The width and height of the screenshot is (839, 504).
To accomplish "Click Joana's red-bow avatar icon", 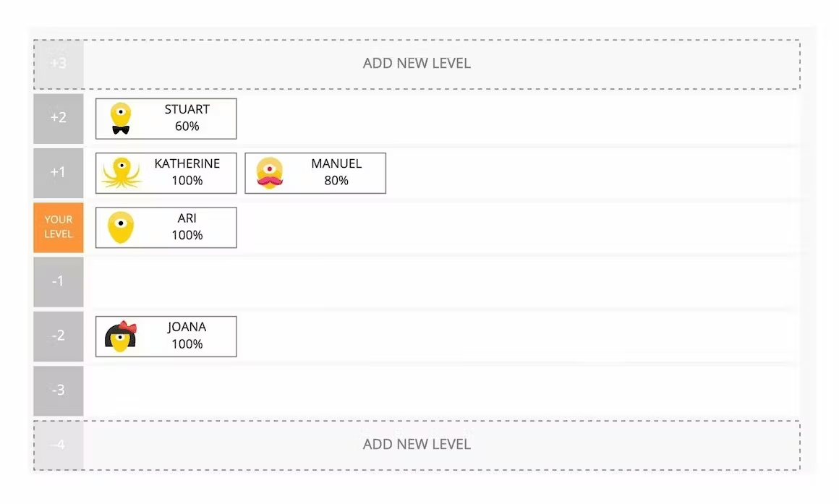I will [x=121, y=337].
